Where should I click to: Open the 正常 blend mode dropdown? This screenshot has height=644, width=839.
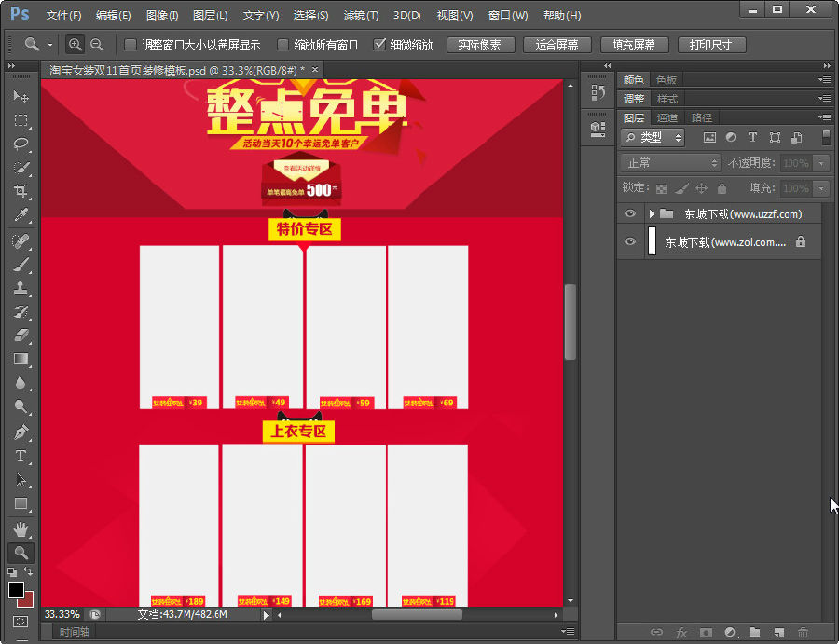click(669, 163)
